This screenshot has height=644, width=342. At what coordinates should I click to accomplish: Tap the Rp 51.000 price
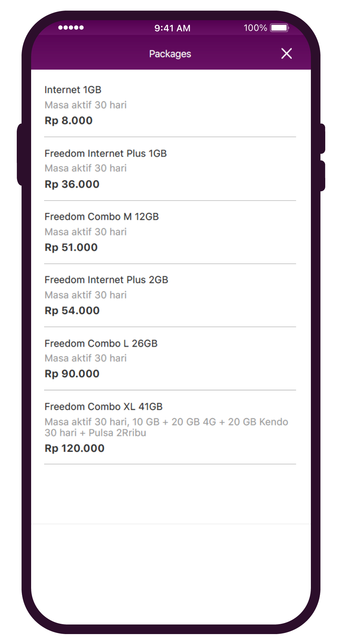tap(71, 247)
